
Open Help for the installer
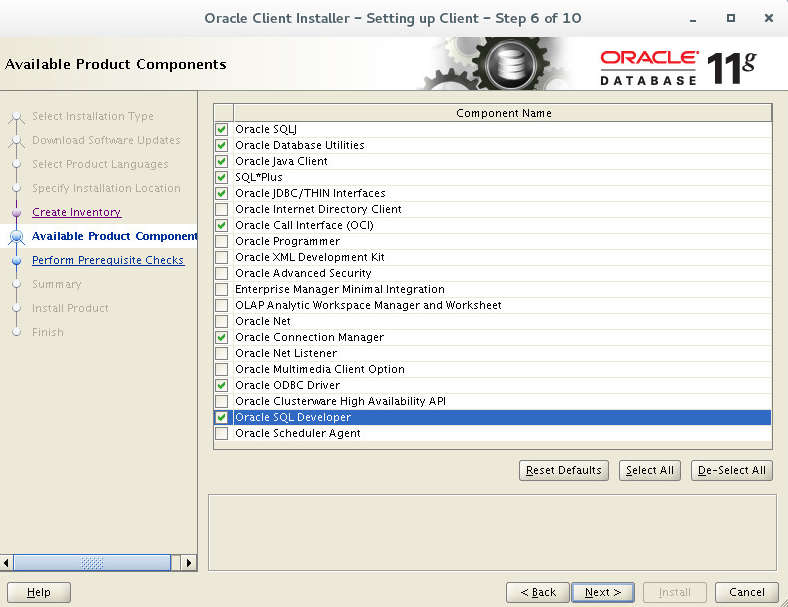tap(39, 592)
